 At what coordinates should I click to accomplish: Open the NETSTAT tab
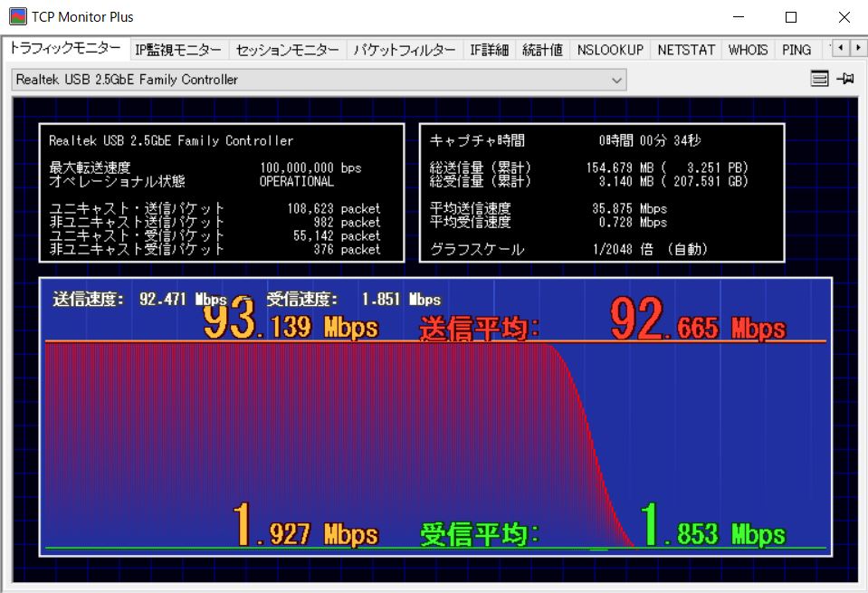pyautogui.click(x=686, y=50)
